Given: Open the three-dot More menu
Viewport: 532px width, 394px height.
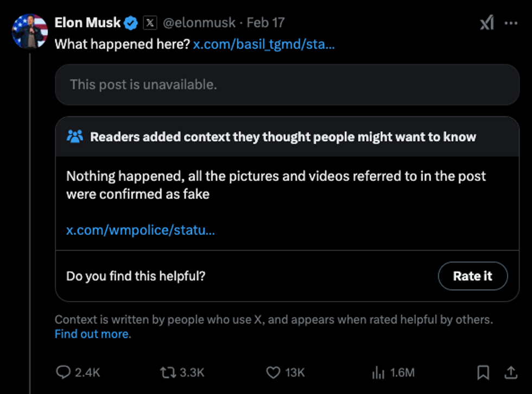Looking at the screenshot, I should pos(511,23).
